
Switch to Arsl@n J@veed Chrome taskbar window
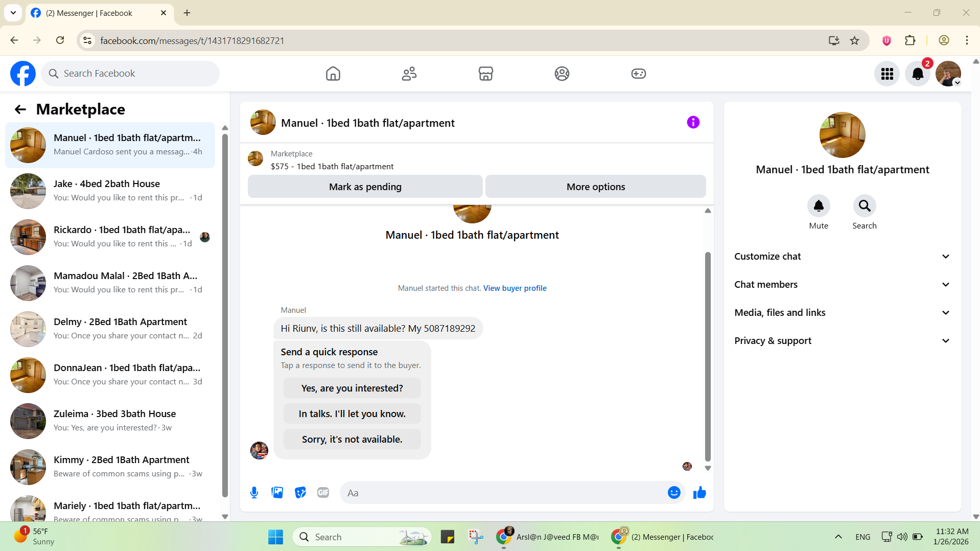point(548,537)
